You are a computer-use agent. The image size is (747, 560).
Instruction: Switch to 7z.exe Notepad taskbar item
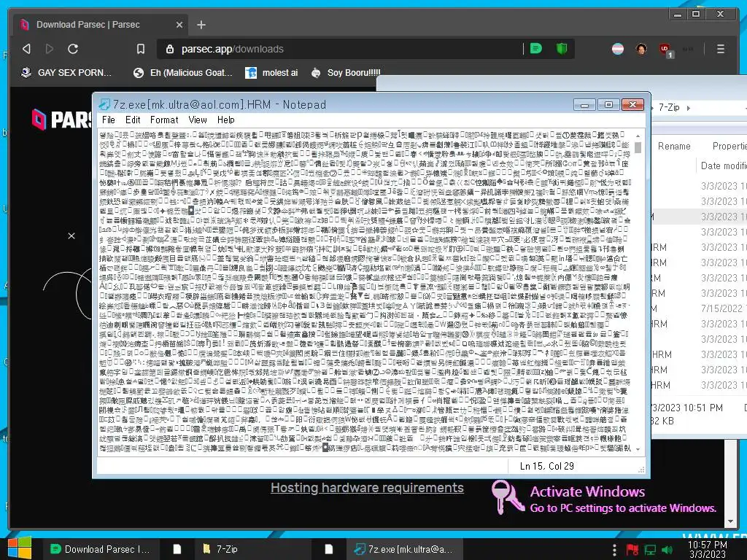pos(403,549)
